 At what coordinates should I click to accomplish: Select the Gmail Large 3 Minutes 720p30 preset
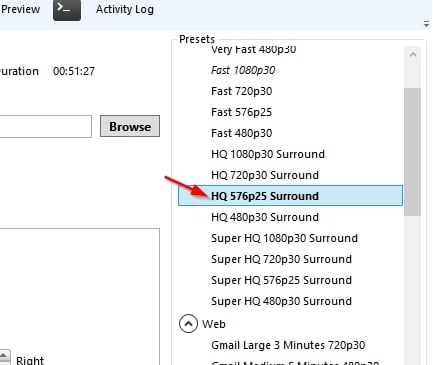click(x=288, y=345)
